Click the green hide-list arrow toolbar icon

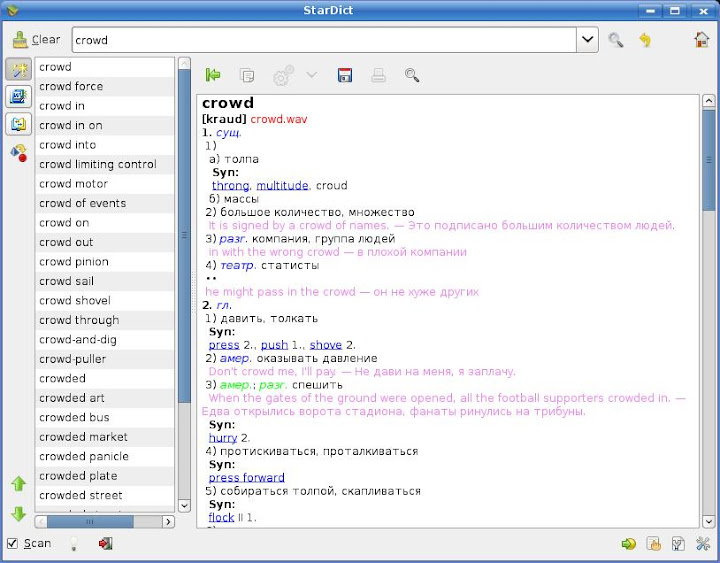tap(213, 74)
